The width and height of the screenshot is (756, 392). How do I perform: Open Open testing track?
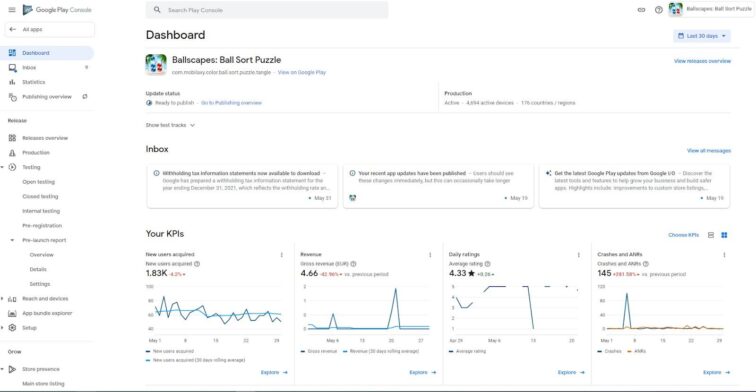coord(39,182)
